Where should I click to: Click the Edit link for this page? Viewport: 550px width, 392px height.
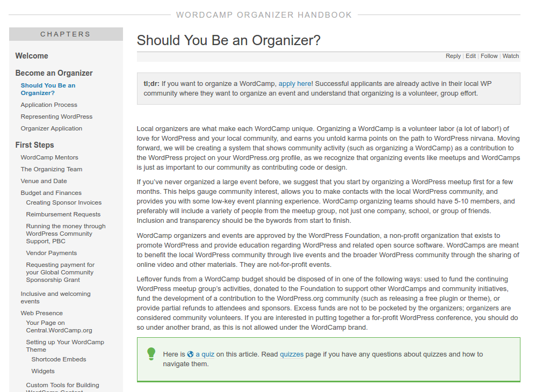471,56
